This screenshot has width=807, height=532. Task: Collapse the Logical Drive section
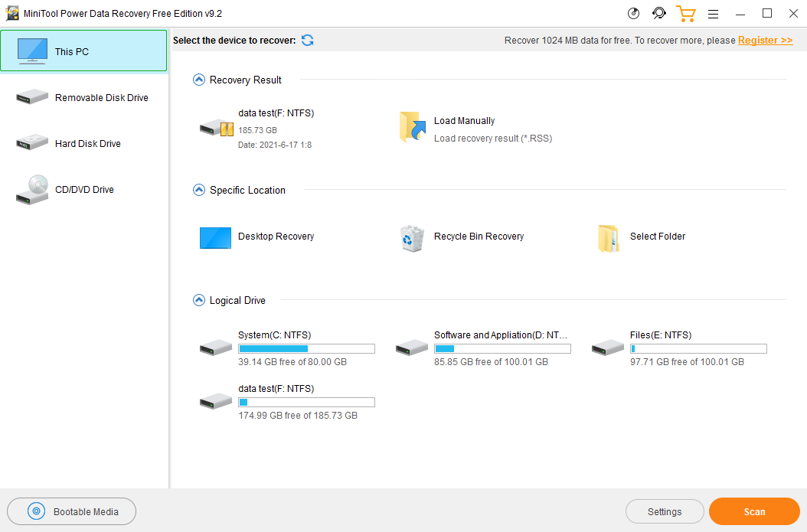coord(199,300)
